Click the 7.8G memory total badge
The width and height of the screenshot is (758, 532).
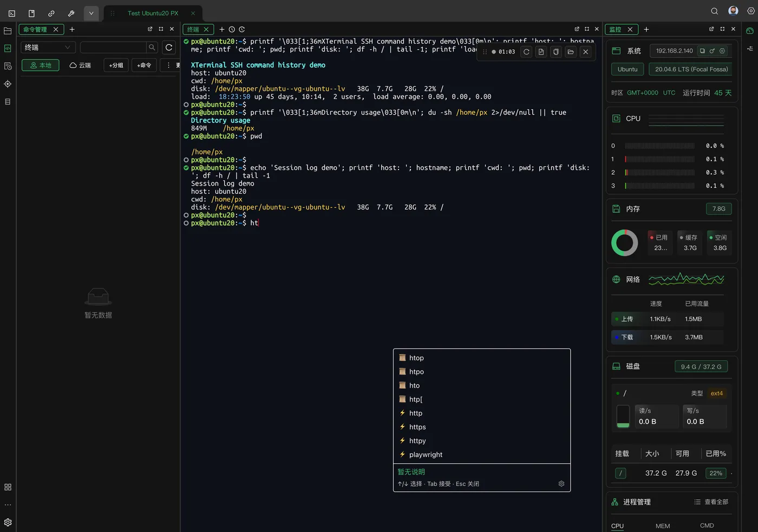point(719,209)
